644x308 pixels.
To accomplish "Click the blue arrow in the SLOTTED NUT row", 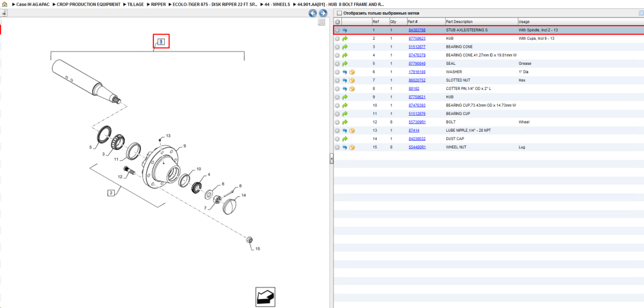I will [x=345, y=80].
